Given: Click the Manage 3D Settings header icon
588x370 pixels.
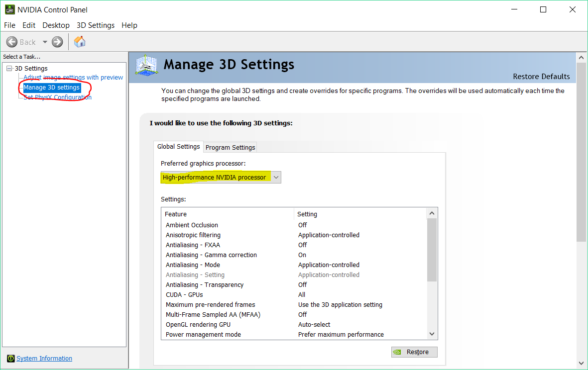Looking at the screenshot, I should pyautogui.click(x=146, y=65).
